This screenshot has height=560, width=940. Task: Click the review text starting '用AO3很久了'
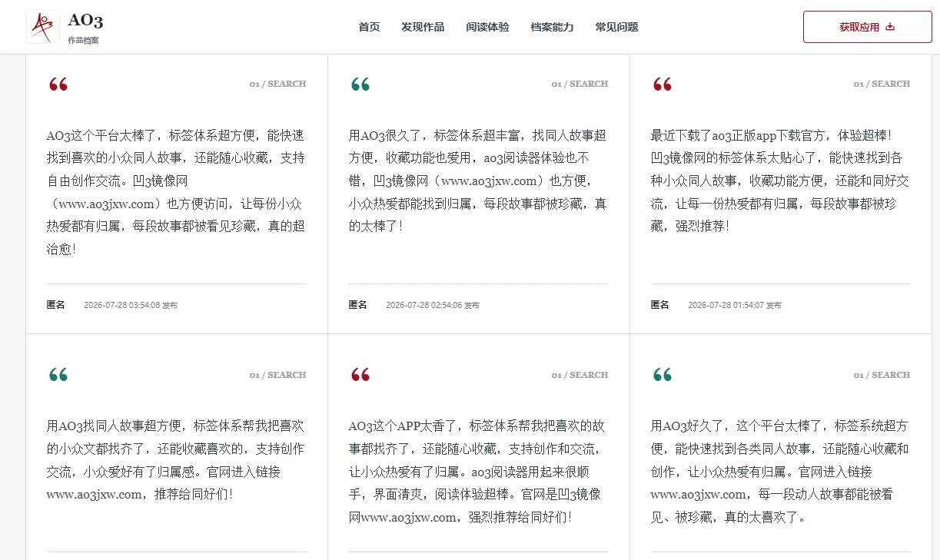point(478,181)
